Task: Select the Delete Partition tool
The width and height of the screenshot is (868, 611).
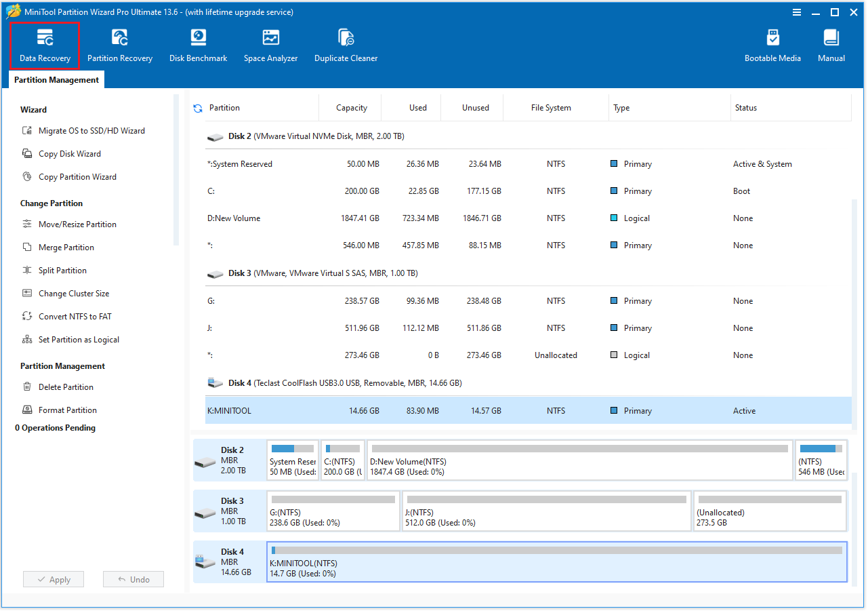Action: click(x=61, y=387)
